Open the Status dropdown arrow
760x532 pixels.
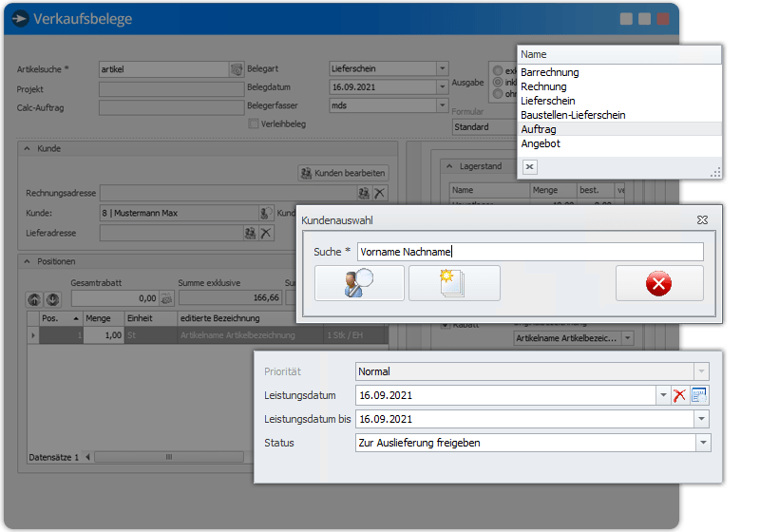(x=703, y=443)
